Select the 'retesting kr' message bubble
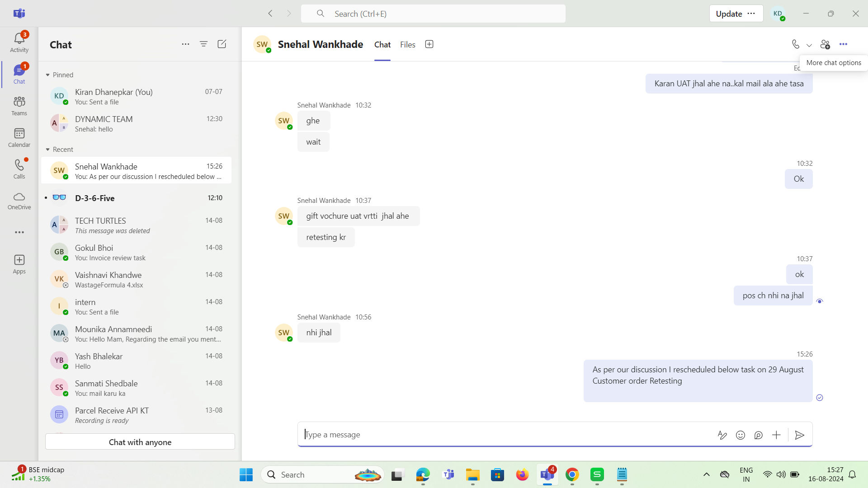 click(326, 237)
